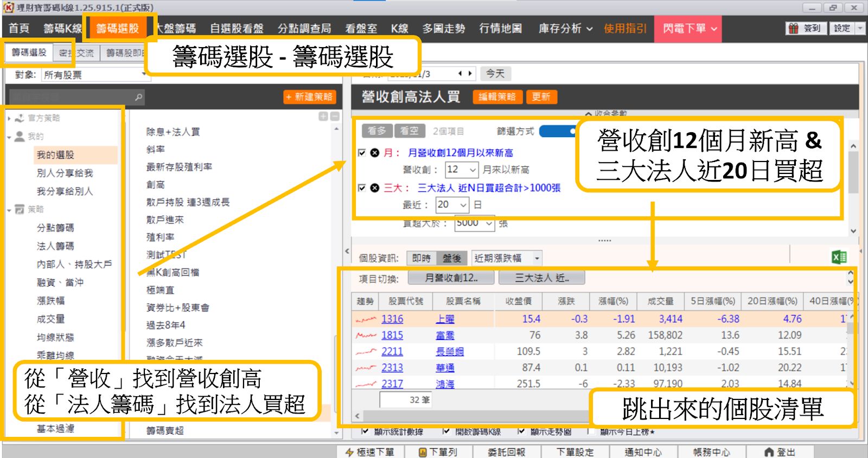The height and width of the screenshot is (458, 868).
Task: Select the 除息+法人買 strategy
Action: pyautogui.click(x=173, y=132)
